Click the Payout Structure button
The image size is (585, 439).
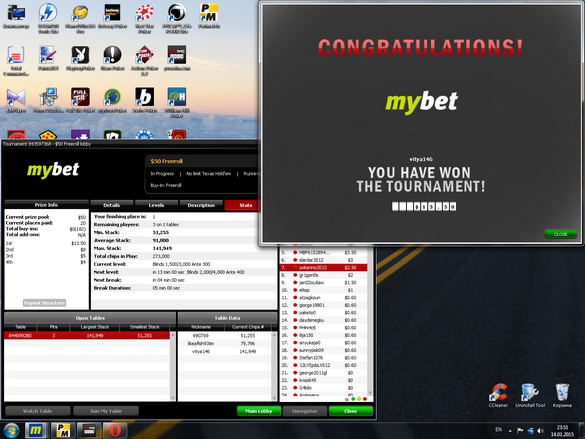click(45, 303)
